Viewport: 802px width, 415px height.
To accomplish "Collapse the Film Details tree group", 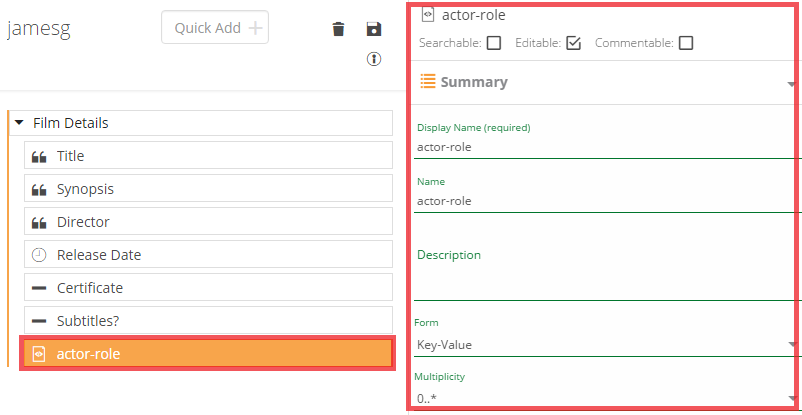I will [19, 123].
